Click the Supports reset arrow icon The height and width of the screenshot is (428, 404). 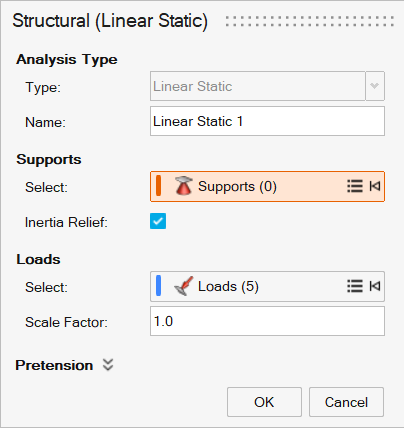pyautogui.click(x=375, y=186)
